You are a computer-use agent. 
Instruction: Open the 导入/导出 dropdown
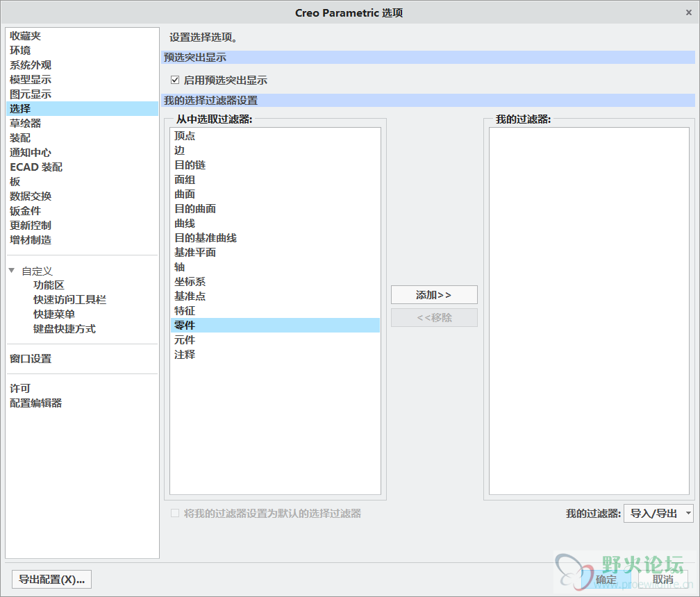[x=658, y=513]
